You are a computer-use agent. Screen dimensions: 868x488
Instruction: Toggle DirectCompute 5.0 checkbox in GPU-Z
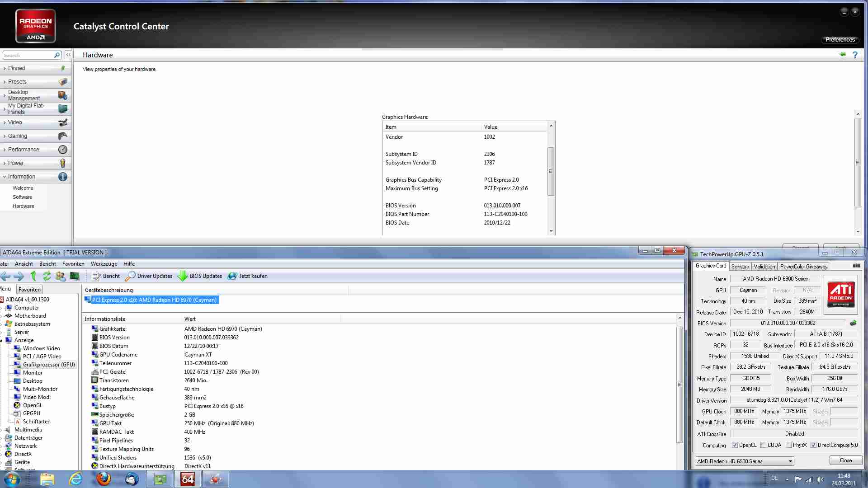click(x=813, y=445)
